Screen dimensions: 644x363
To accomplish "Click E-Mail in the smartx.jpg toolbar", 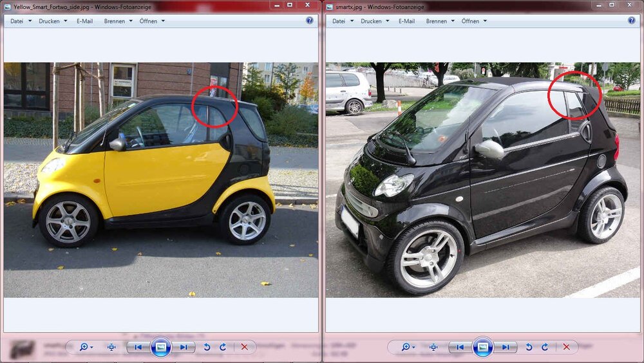I will [406, 21].
